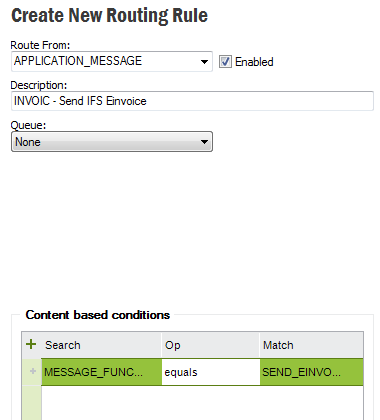Click into the Description text field
This screenshot has height=420, width=380.
point(192,101)
